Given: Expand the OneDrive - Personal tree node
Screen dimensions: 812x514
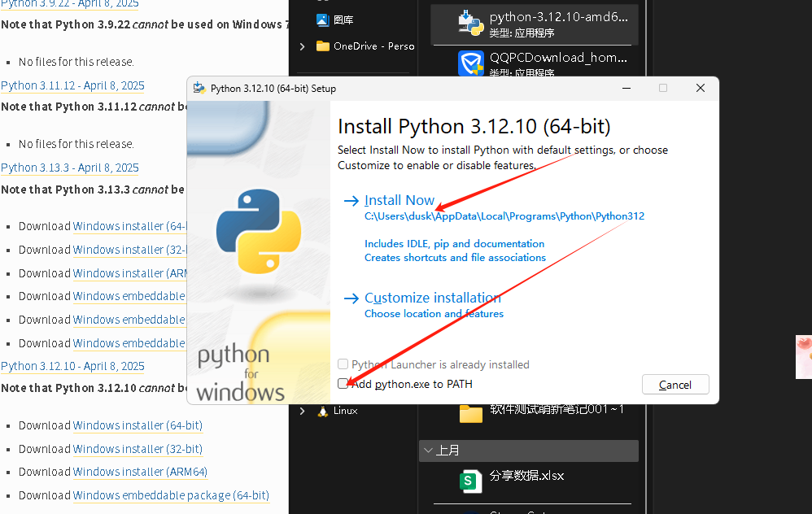Looking at the screenshot, I should pyautogui.click(x=303, y=46).
